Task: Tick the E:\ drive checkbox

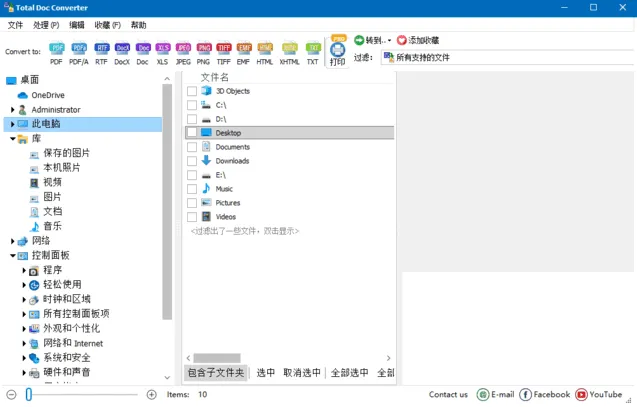Action: [x=192, y=175]
